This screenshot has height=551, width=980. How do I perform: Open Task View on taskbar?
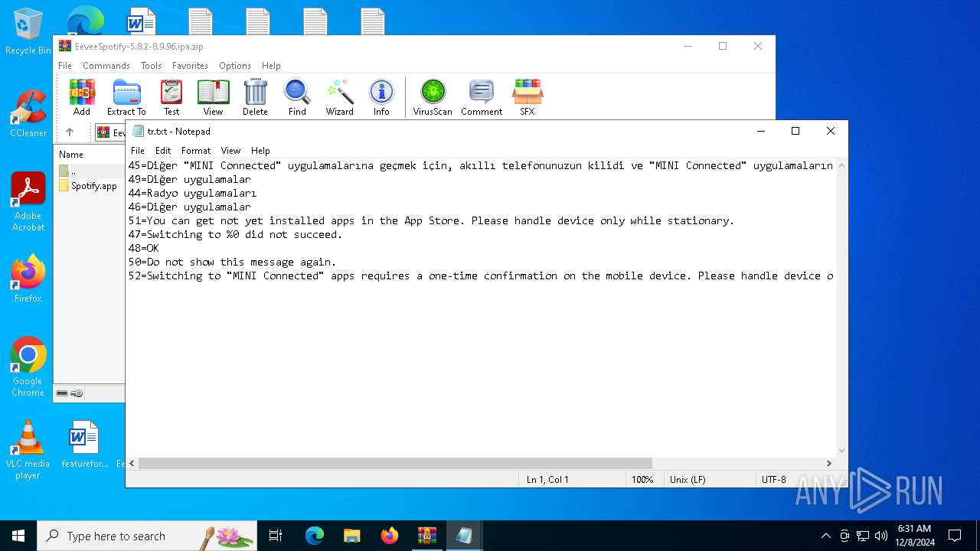(x=276, y=536)
